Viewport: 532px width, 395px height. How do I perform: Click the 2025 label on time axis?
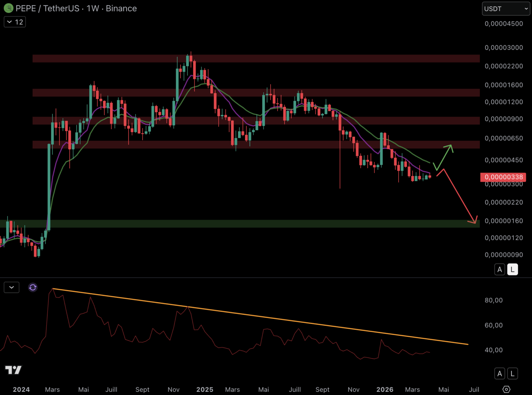click(x=205, y=390)
